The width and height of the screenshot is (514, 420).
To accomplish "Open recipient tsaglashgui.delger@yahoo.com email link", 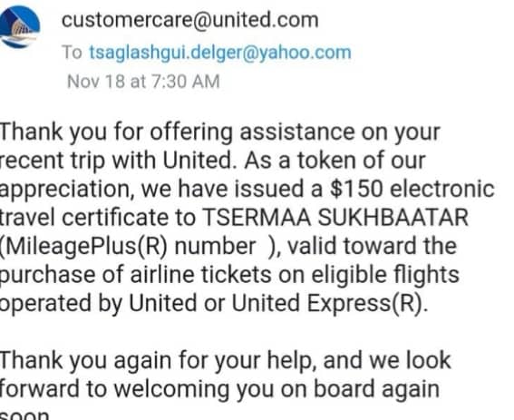I will point(220,53).
